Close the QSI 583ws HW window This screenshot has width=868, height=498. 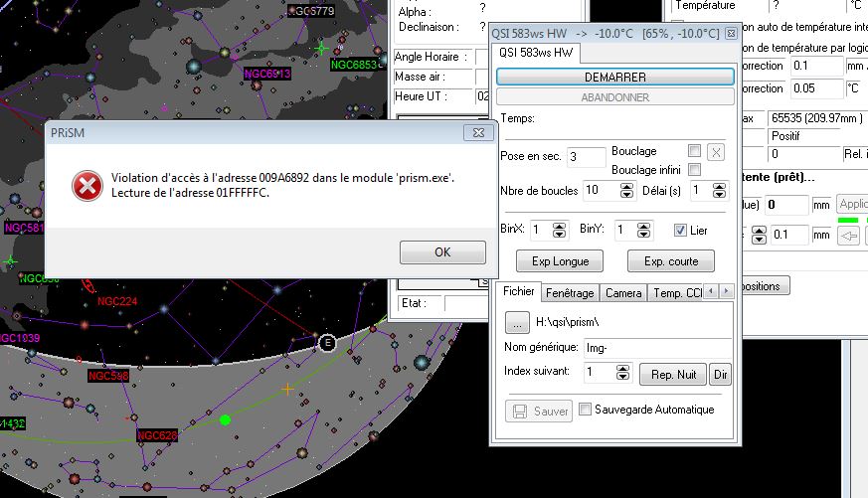pos(731,33)
